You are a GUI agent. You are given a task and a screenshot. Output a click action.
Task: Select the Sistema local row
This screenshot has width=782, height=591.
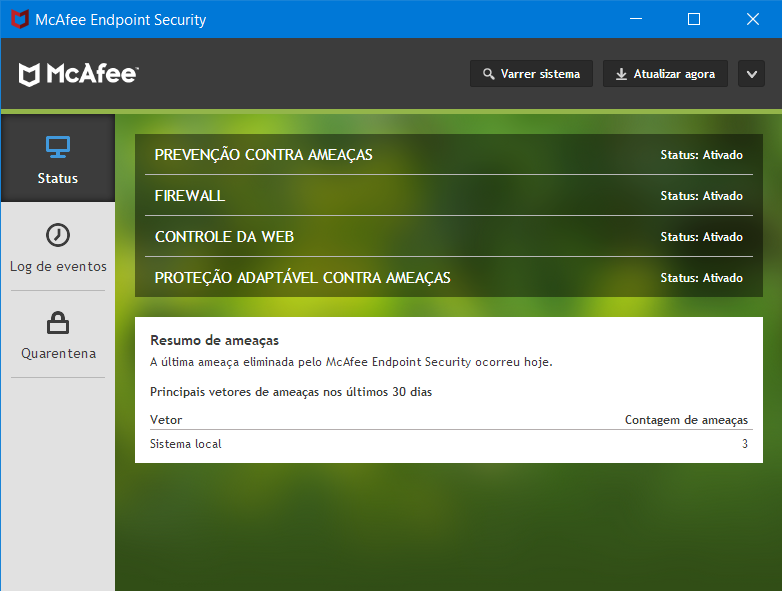point(449,443)
